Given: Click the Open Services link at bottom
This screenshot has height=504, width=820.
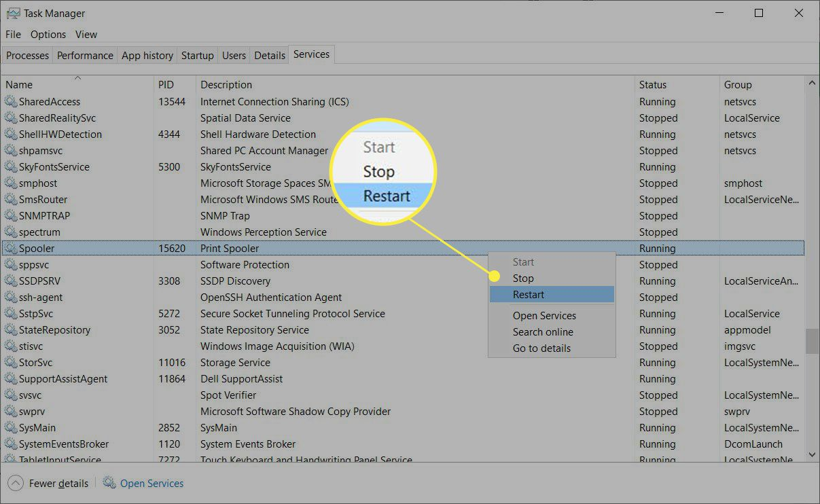Looking at the screenshot, I should click(151, 484).
